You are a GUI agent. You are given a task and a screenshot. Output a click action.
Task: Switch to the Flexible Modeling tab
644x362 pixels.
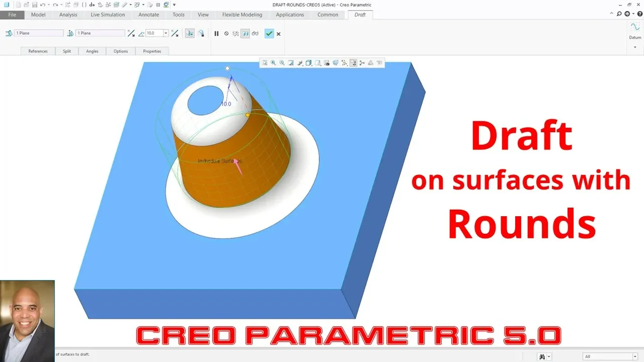(x=242, y=15)
